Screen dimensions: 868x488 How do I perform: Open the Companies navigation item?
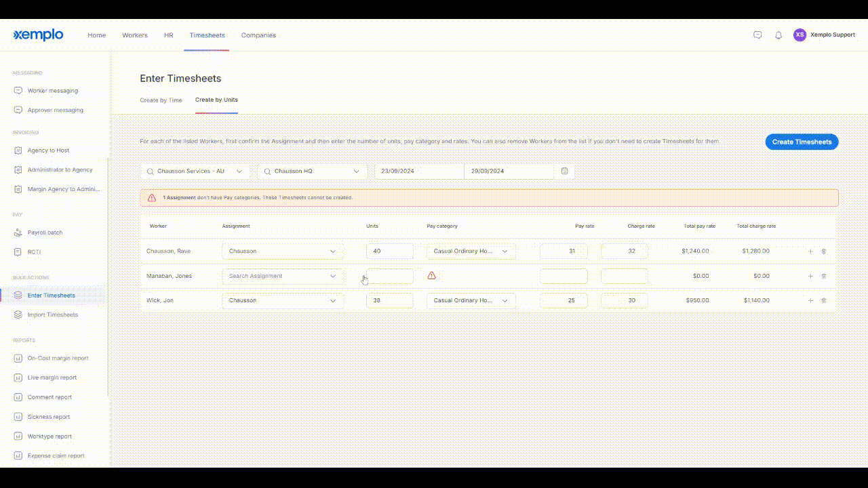pyautogui.click(x=258, y=35)
